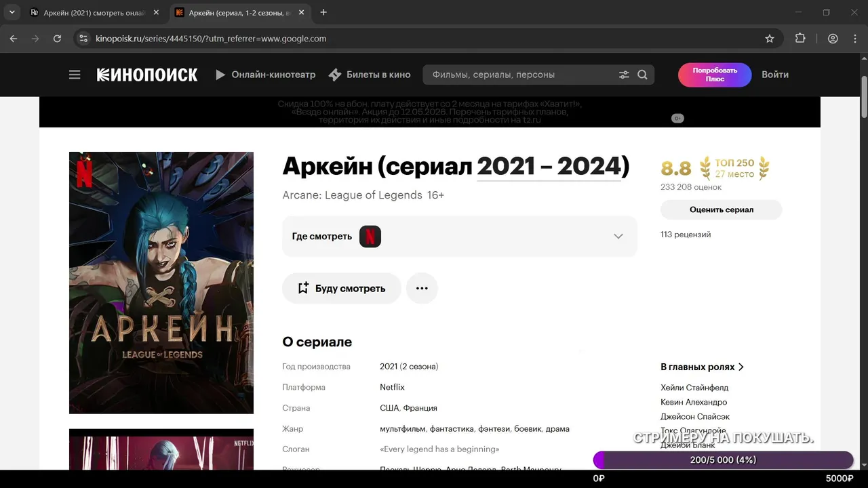Open В главных ролях cast list
The width and height of the screenshot is (868, 488).
pos(703,367)
